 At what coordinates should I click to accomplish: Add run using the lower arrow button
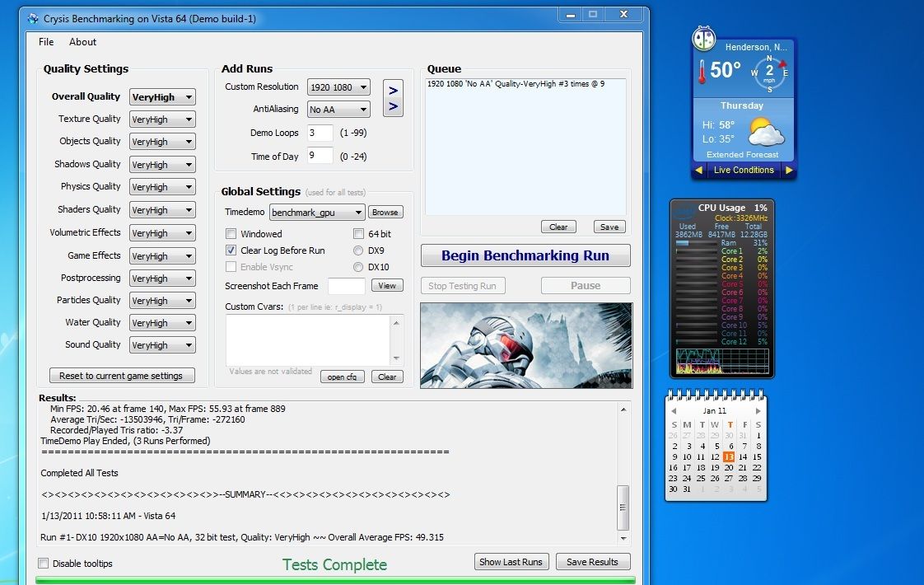pyautogui.click(x=393, y=107)
